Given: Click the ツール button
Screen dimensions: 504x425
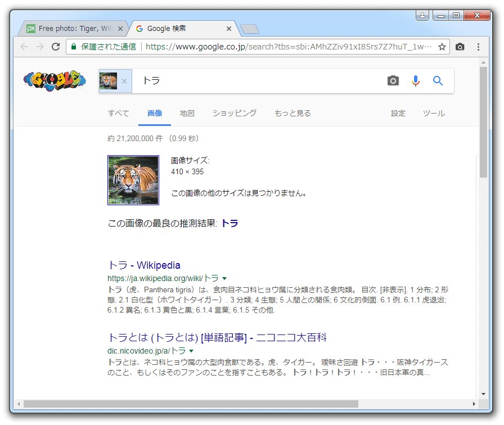Looking at the screenshot, I should (x=434, y=114).
